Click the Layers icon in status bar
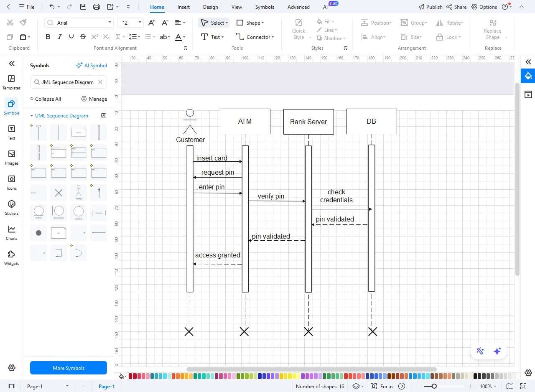The width and height of the screenshot is (535, 392). point(356,386)
